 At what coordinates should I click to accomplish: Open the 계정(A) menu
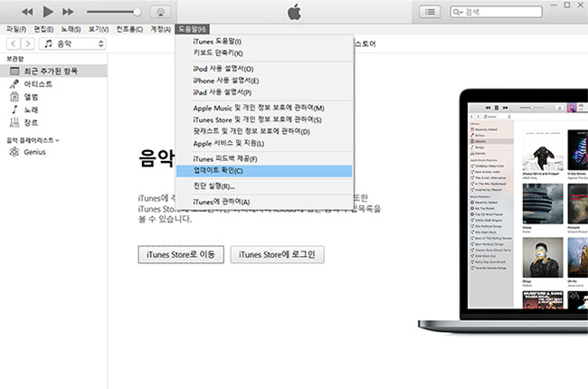160,29
